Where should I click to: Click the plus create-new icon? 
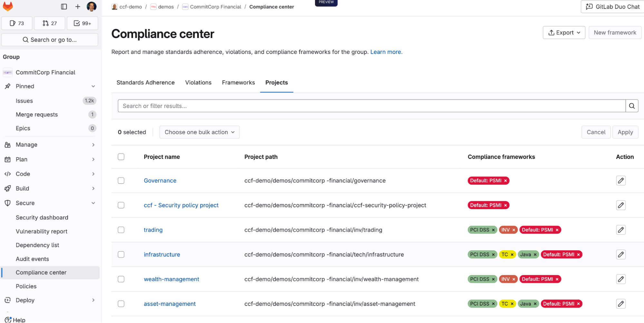pyautogui.click(x=78, y=6)
